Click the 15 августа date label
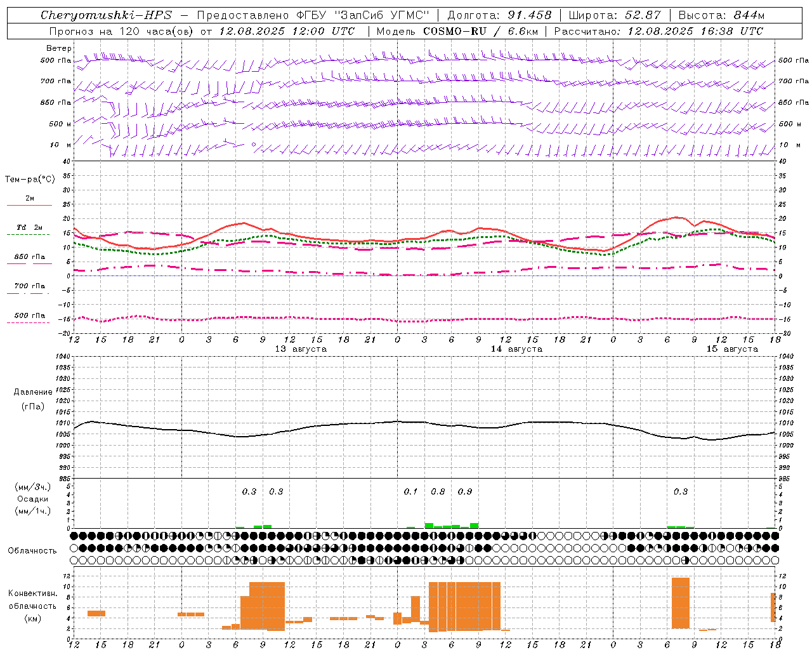This screenshot has width=812, height=650. [732, 349]
